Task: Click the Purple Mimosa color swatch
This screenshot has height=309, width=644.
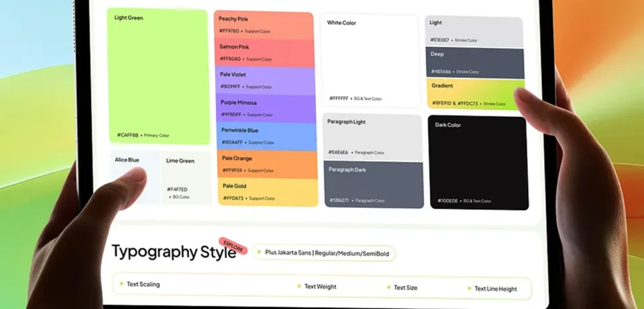Action: coord(267,109)
